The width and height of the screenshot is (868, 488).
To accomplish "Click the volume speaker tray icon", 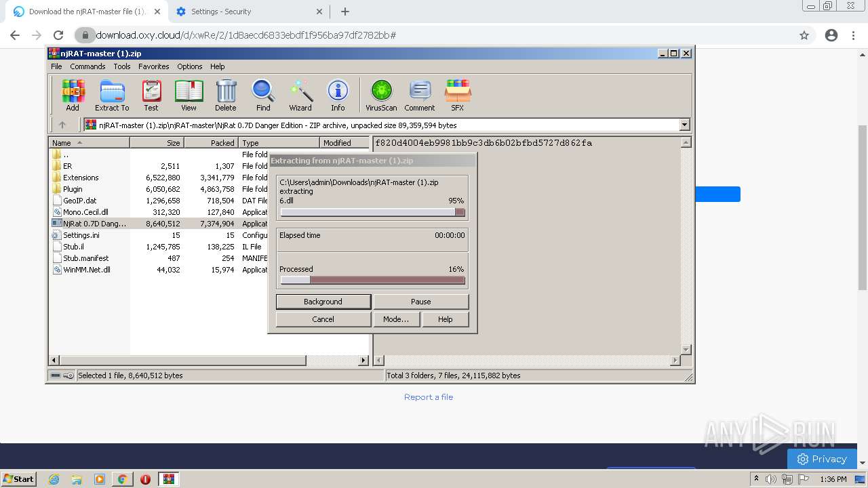I will coord(771,479).
